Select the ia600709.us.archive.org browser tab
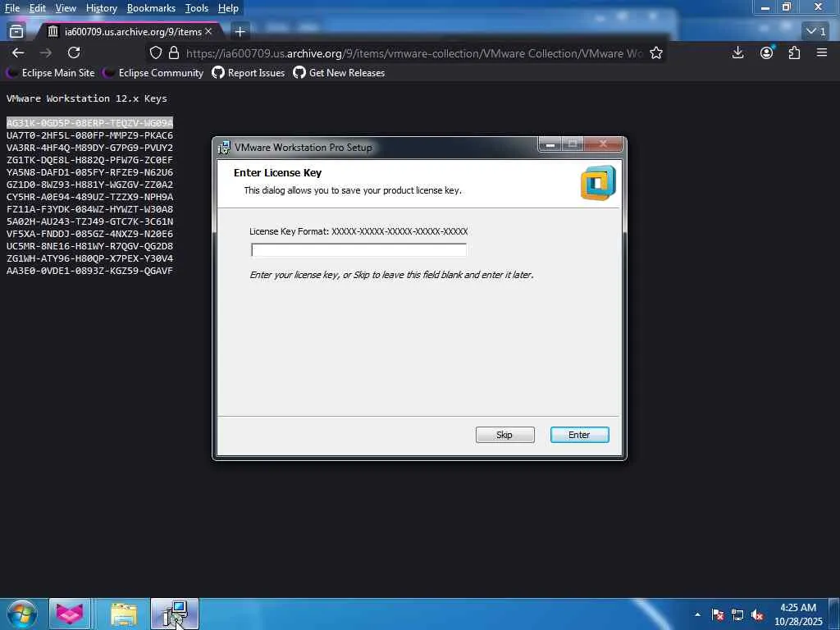 [129, 32]
